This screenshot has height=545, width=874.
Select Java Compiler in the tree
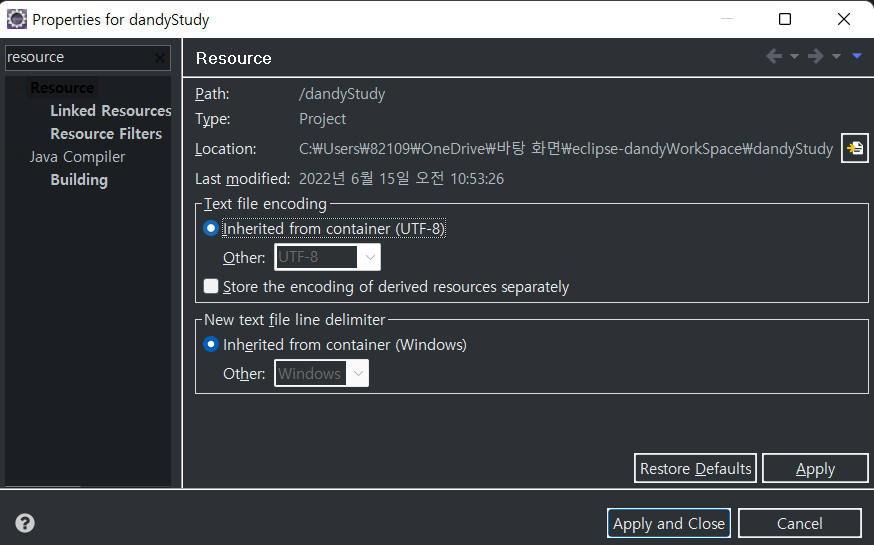click(x=77, y=157)
